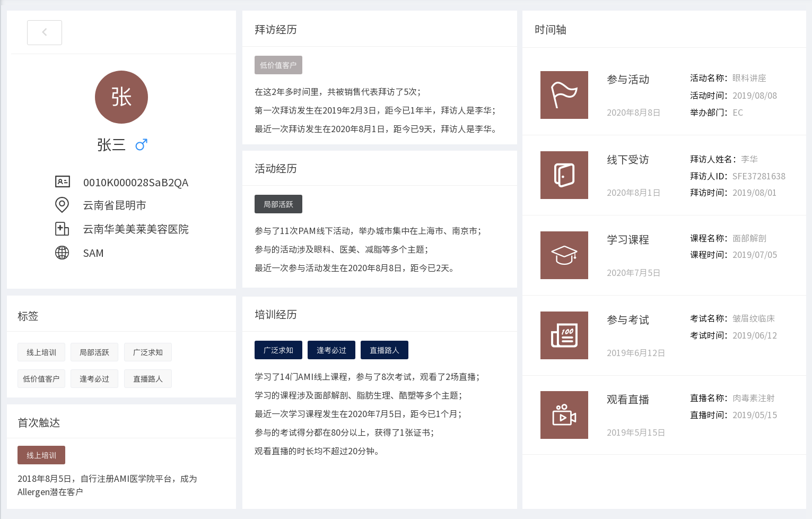Click the 张 profile avatar
The width and height of the screenshot is (812, 519).
121,97
